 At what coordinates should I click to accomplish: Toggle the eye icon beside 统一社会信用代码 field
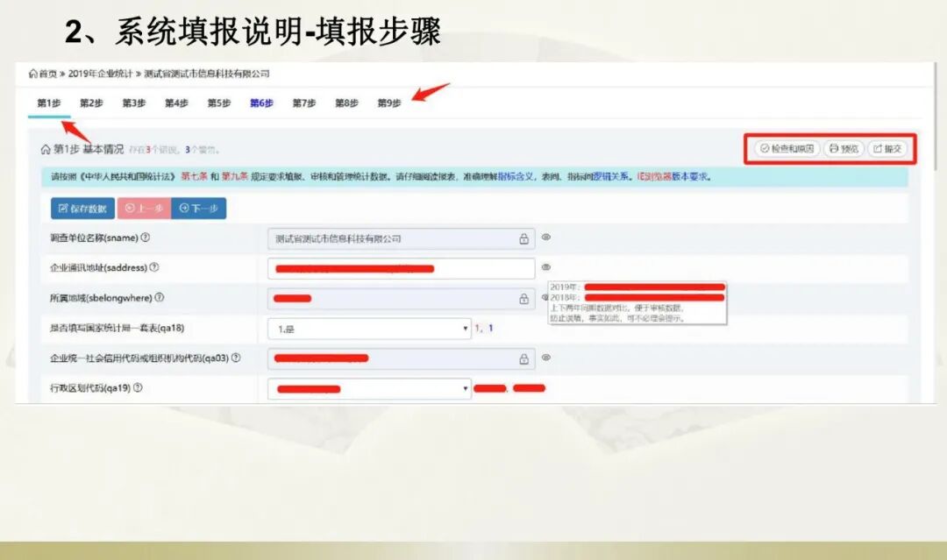click(x=546, y=358)
